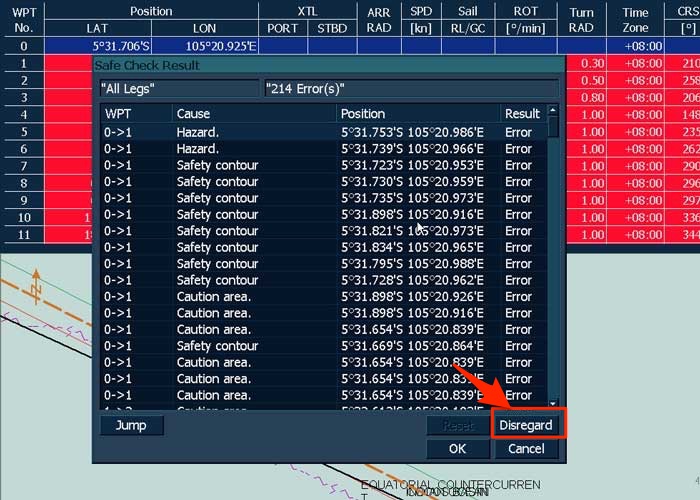Click the scrollbar up arrow
700x500 pixels.
[554, 112]
